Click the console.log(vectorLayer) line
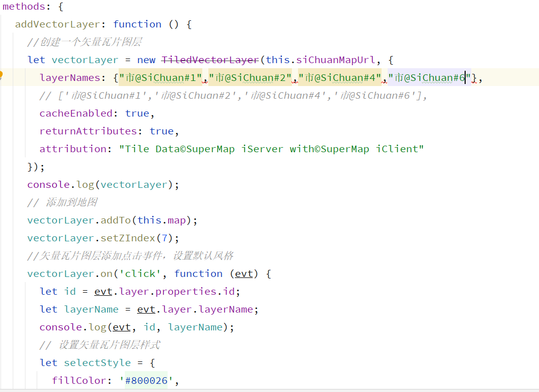The image size is (539, 392). pos(103,185)
